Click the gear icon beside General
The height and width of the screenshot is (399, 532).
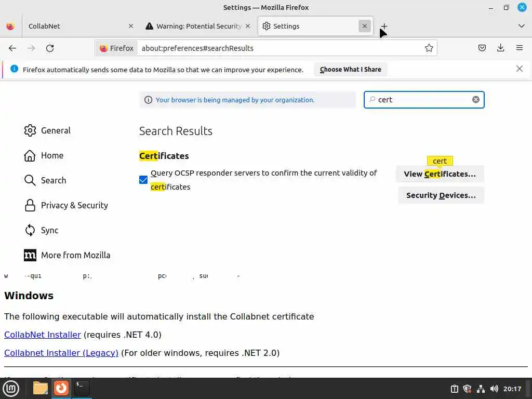pyautogui.click(x=30, y=130)
